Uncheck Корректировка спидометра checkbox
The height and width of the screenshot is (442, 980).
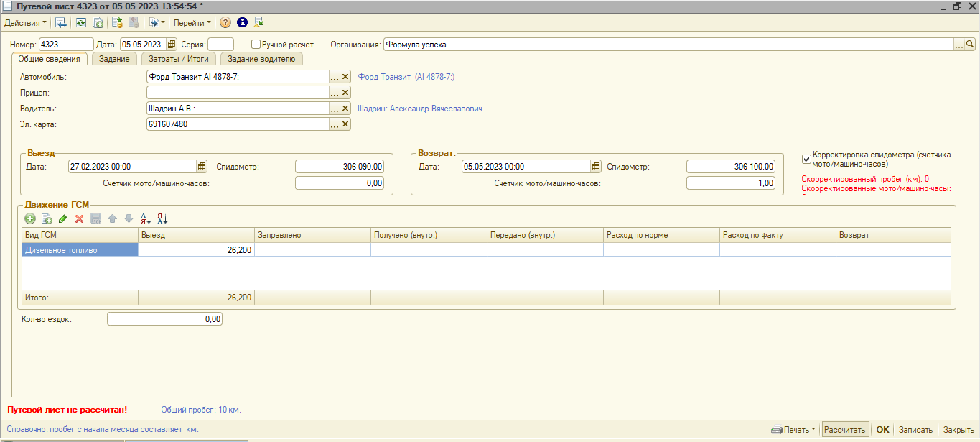click(806, 158)
